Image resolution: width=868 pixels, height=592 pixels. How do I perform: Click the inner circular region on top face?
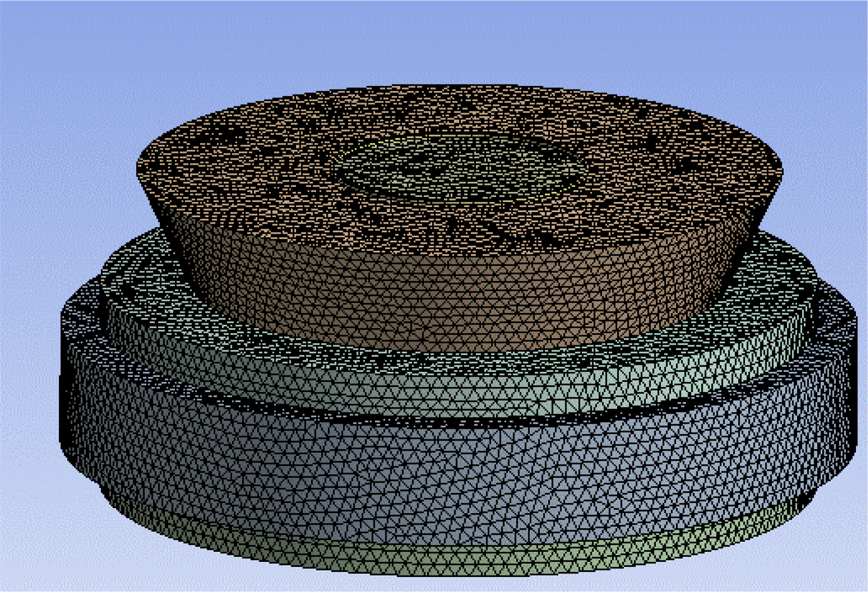(x=457, y=168)
